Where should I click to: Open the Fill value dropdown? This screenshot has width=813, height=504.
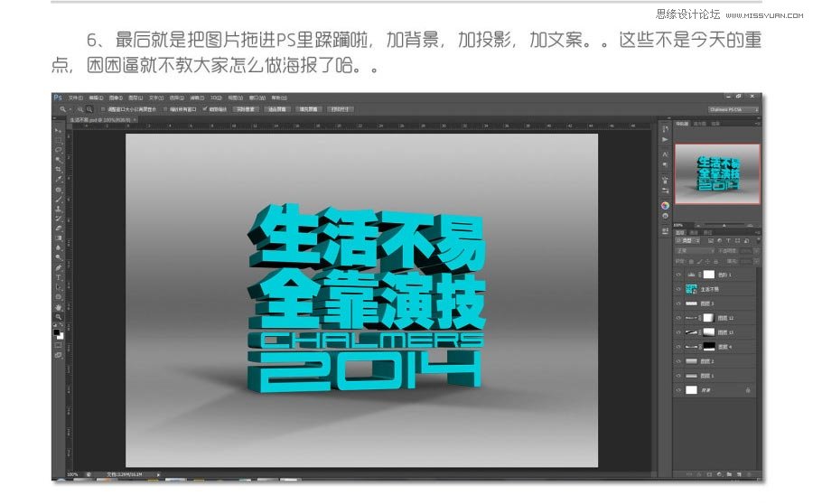pyautogui.click(x=756, y=261)
